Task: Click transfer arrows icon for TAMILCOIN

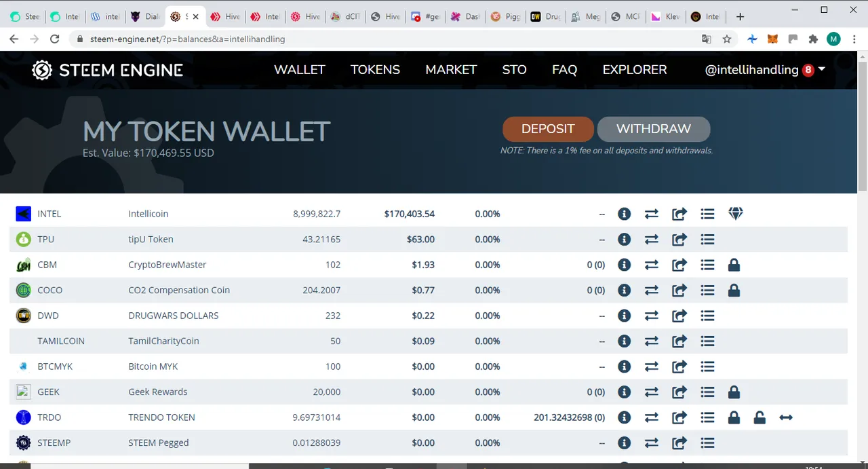Action: pyautogui.click(x=652, y=341)
